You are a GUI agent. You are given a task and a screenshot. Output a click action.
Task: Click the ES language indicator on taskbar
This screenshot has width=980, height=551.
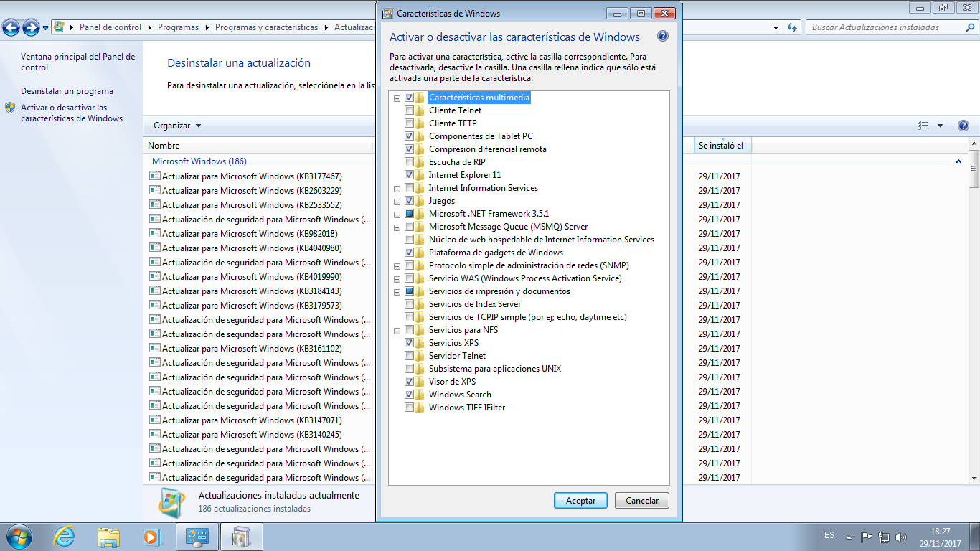pos(829,535)
